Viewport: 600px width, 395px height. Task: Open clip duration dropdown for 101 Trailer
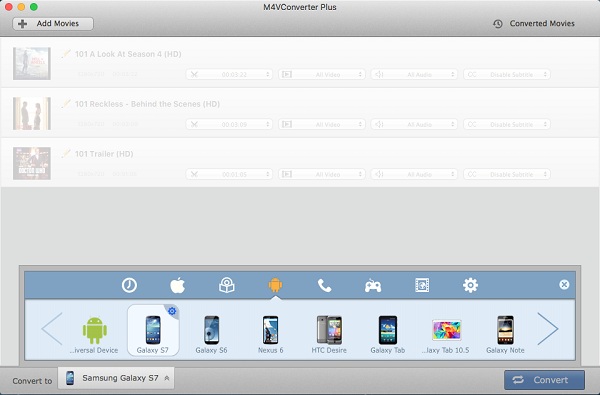(229, 174)
